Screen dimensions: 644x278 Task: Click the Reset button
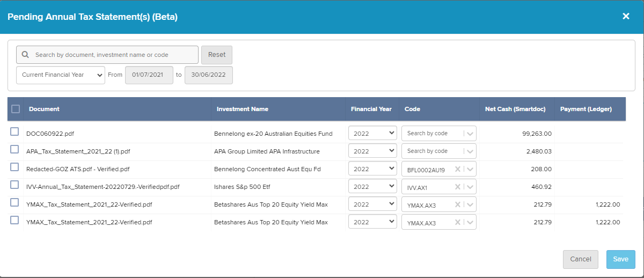pos(217,55)
